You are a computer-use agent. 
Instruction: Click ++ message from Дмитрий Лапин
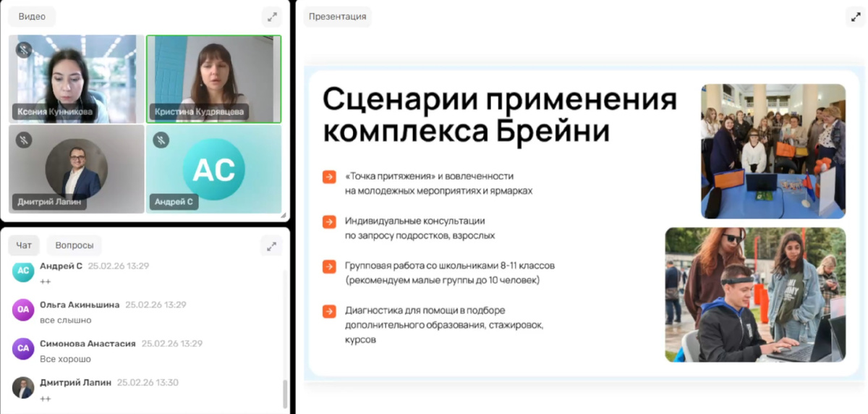46,398
